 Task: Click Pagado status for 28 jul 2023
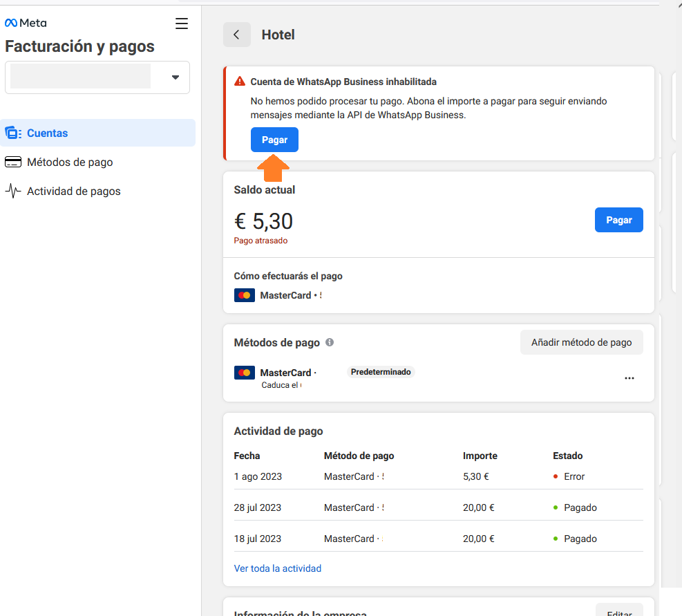pyautogui.click(x=575, y=507)
